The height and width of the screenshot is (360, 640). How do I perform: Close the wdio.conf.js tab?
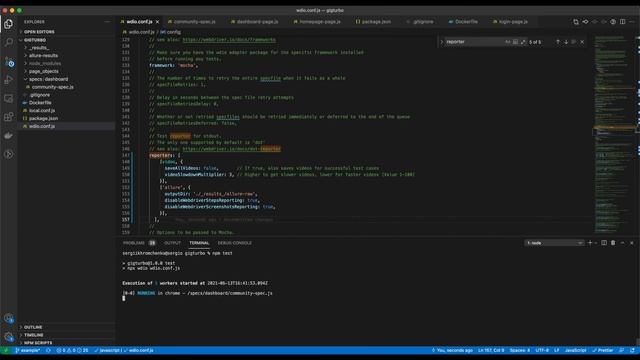click(x=157, y=22)
